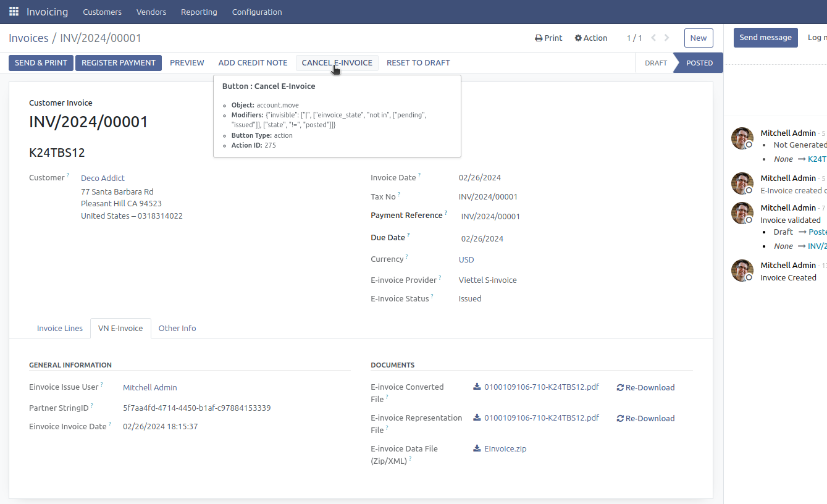Open the Customers menu
The image size is (827, 504).
(102, 12)
